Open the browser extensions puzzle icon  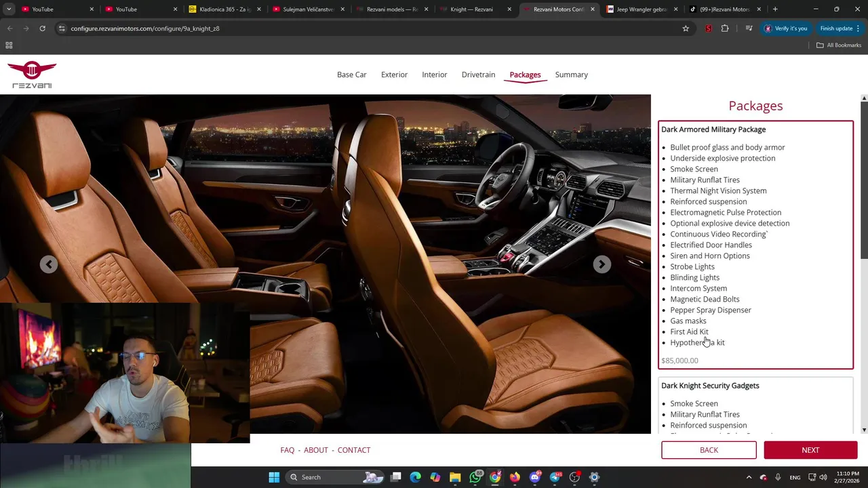[x=725, y=28]
